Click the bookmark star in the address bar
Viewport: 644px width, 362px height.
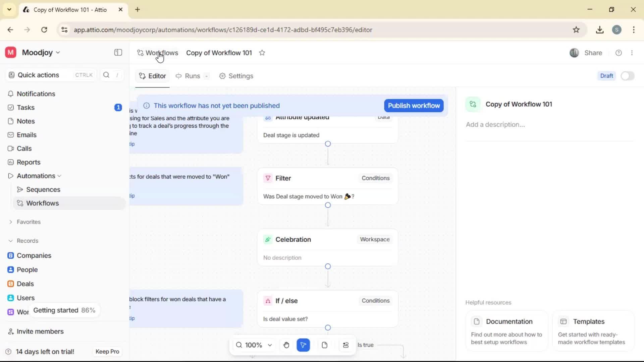[577, 29]
